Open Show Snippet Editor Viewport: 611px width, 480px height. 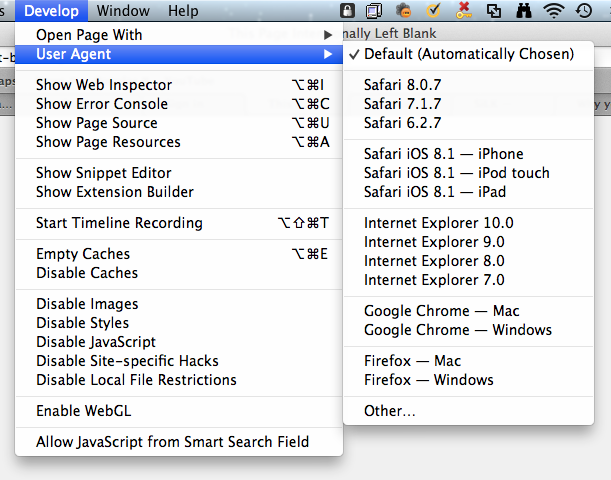pyautogui.click(x=179, y=173)
